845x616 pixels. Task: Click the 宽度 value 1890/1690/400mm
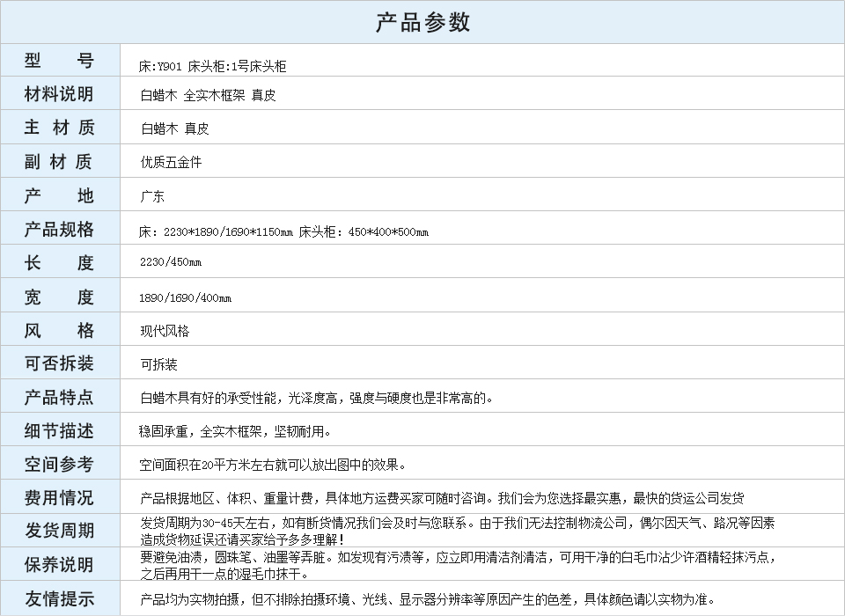click(x=185, y=297)
